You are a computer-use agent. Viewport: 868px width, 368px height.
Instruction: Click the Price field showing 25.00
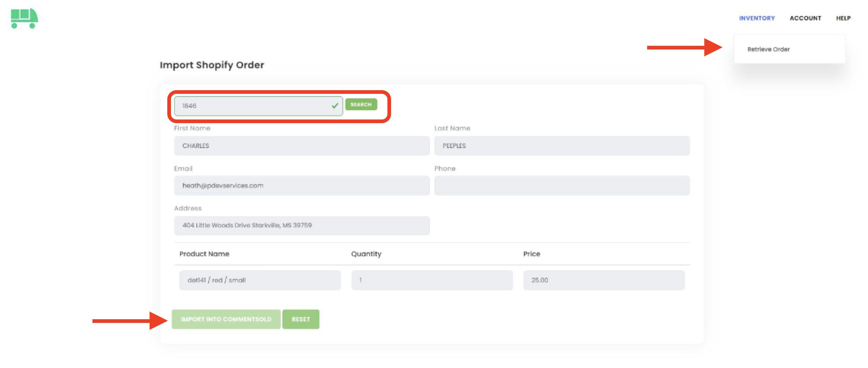click(603, 280)
